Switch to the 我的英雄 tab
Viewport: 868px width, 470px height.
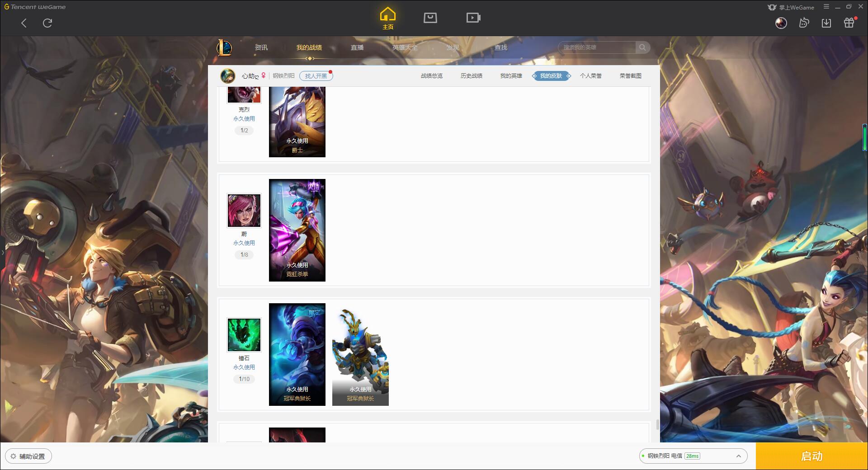511,76
